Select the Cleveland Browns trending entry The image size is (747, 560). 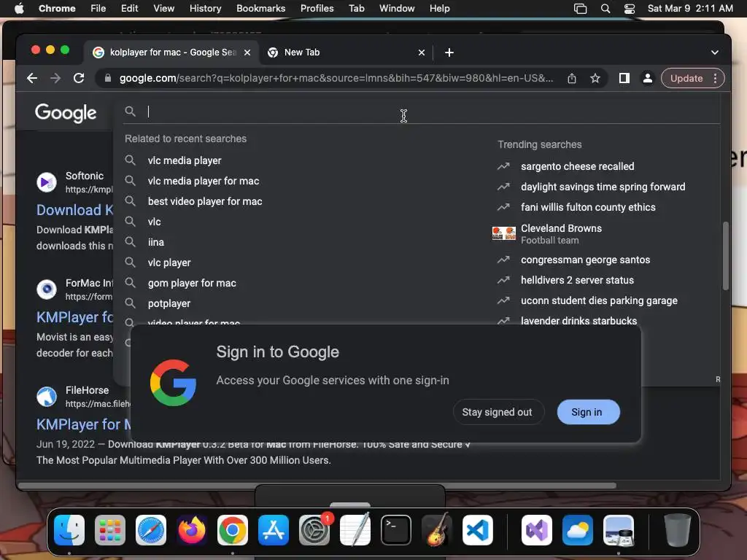[x=561, y=234]
